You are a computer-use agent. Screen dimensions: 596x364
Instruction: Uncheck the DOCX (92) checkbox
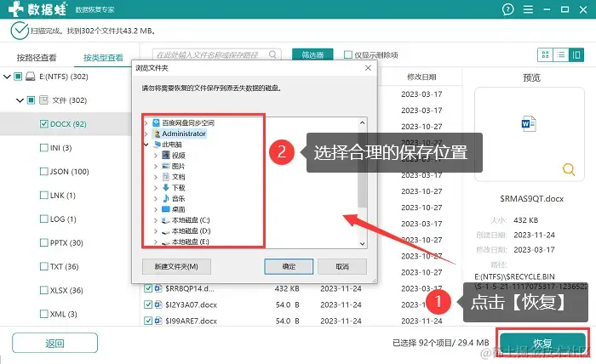coord(44,124)
